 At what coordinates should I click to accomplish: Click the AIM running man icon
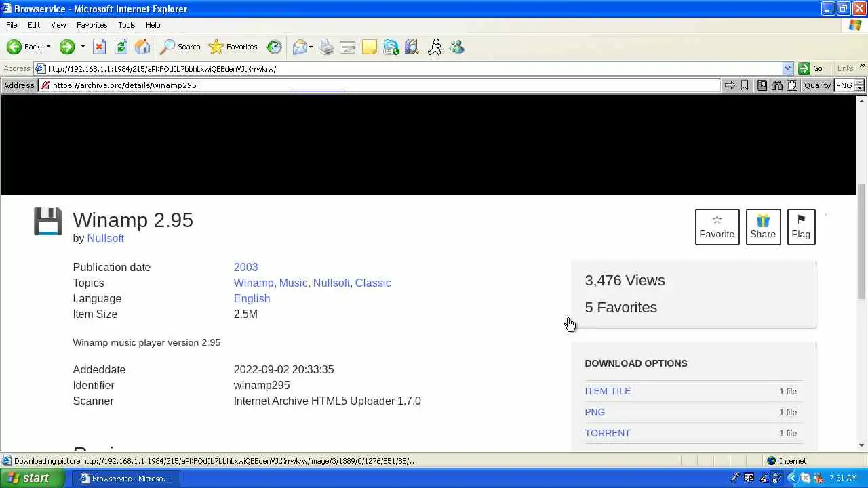[x=435, y=47]
